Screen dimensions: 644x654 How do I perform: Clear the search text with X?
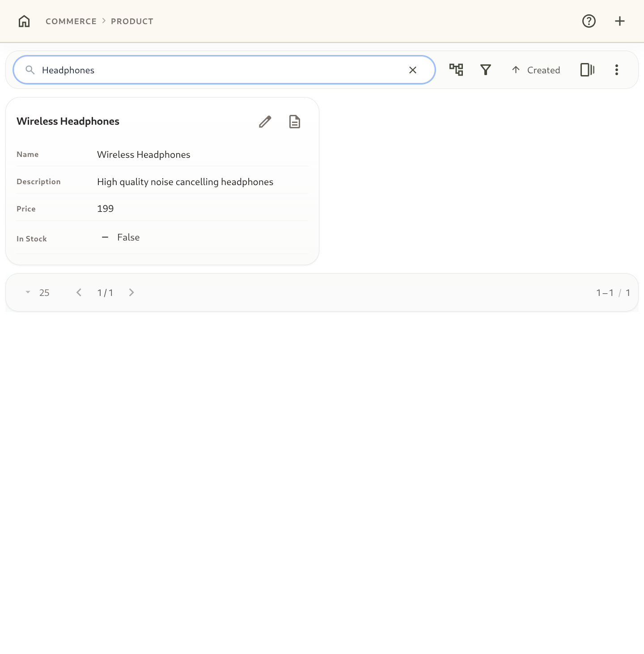(413, 70)
